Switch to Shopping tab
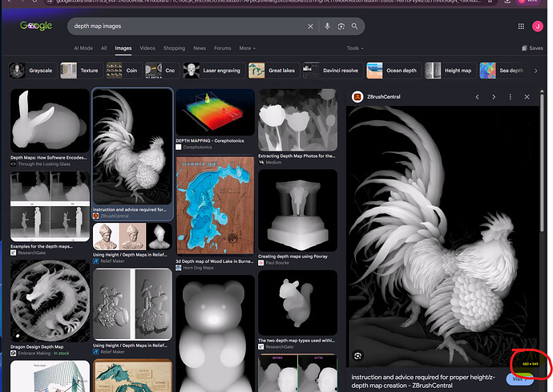This screenshot has height=392, width=553. point(174,48)
